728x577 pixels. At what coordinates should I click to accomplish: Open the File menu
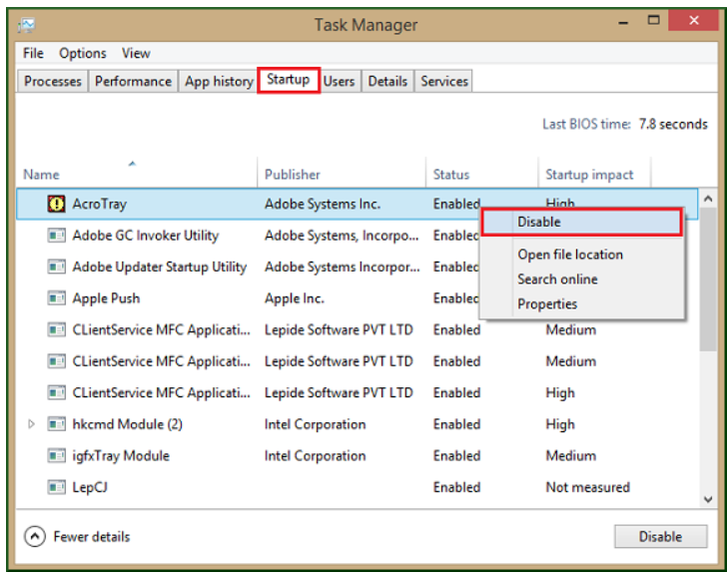(x=33, y=53)
